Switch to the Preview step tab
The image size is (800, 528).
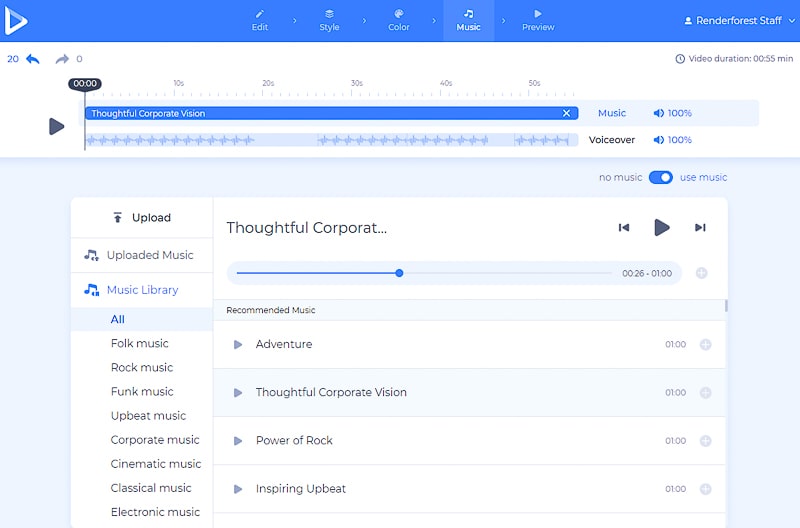(x=537, y=20)
